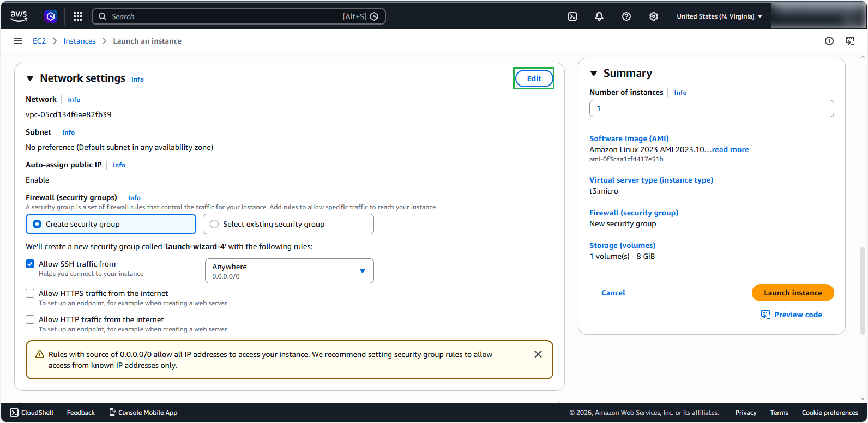Click the Software Image (AMI) summary link
868x423 pixels.
(x=629, y=138)
